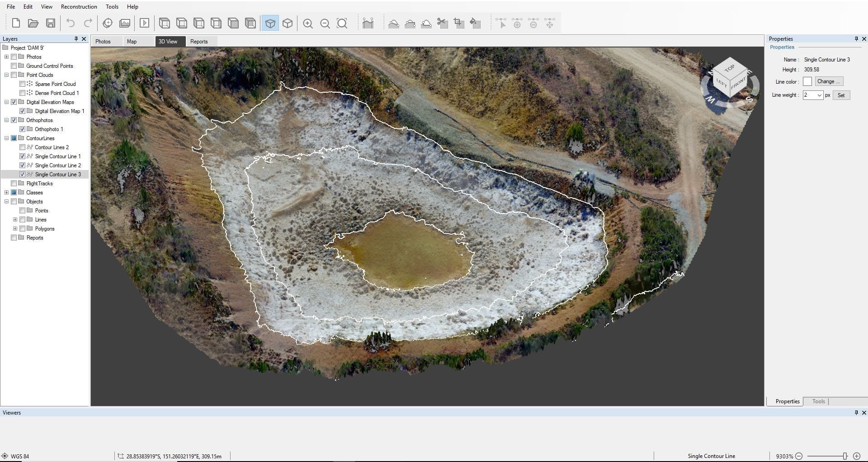Open the Reconstruction menu
The height and width of the screenshot is (462, 868).
point(79,7)
